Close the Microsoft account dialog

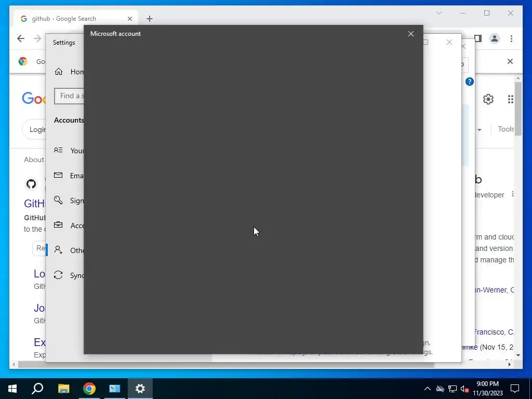(410, 34)
